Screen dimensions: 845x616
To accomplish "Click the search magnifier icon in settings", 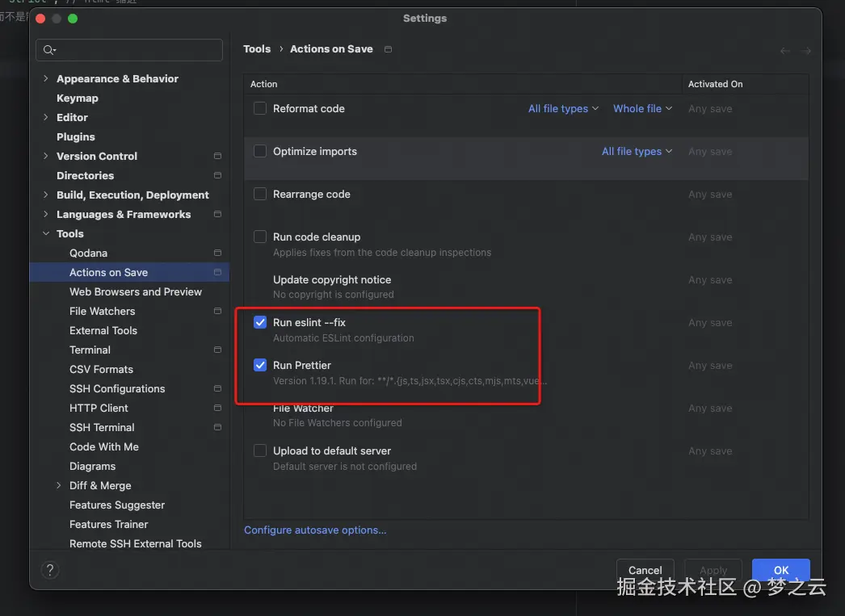I will [48, 50].
